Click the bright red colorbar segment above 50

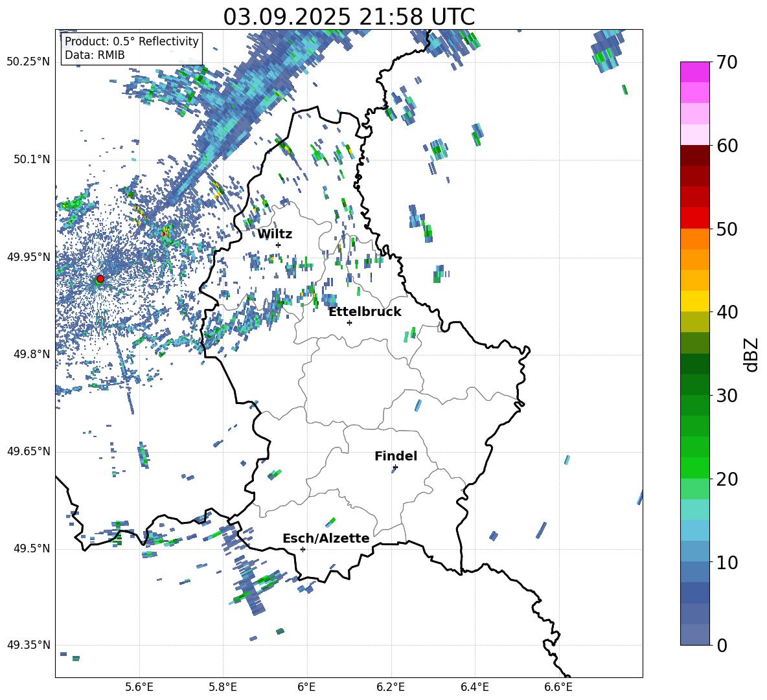[x=694, y=218]
